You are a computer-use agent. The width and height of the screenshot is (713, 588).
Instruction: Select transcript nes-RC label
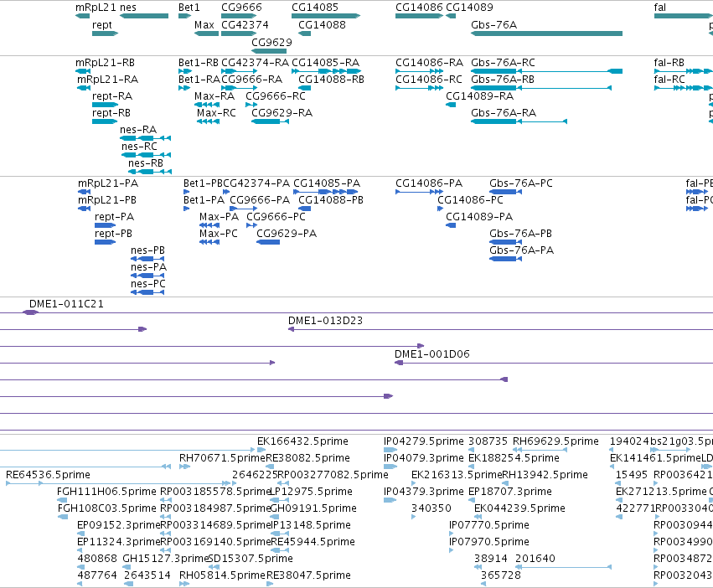[139, 147]
